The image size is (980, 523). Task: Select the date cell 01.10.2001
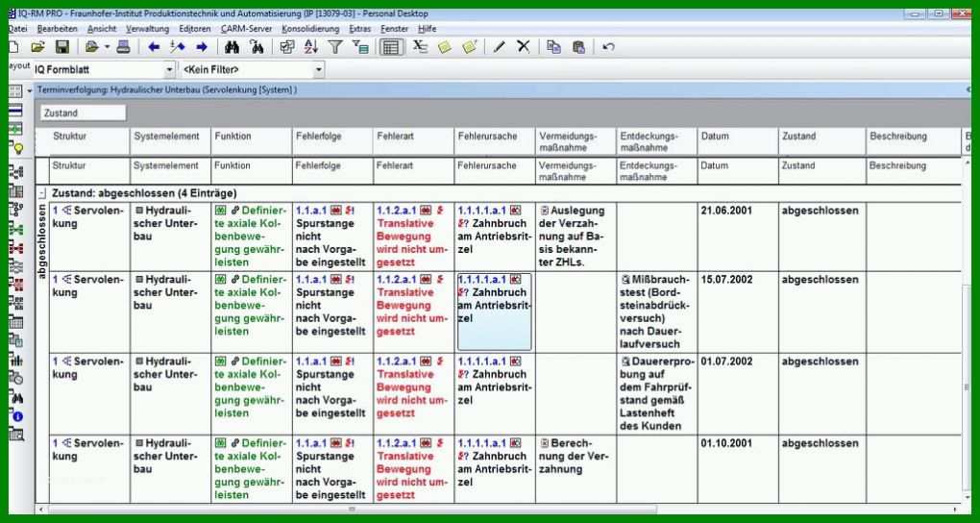pos(738,470)
